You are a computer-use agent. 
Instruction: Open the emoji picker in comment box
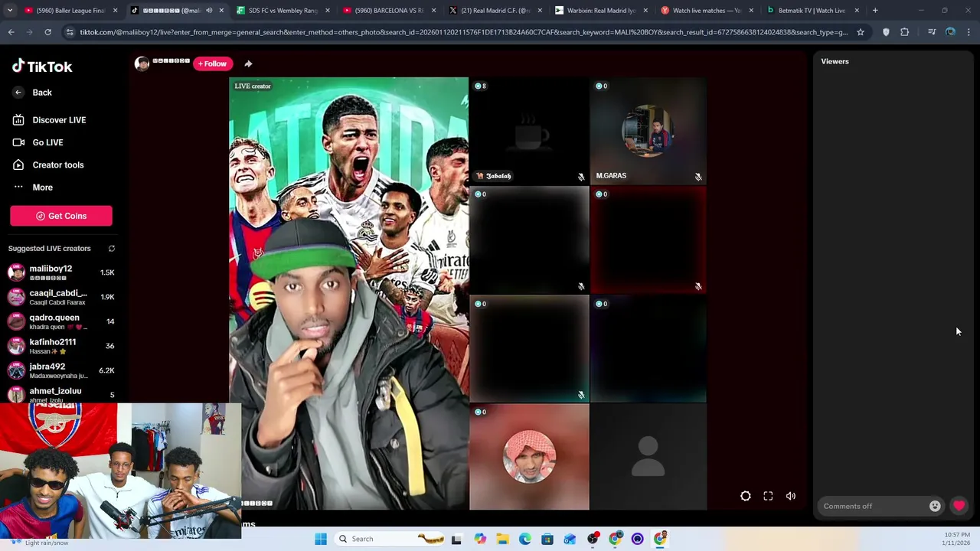[x=935, y=506]
